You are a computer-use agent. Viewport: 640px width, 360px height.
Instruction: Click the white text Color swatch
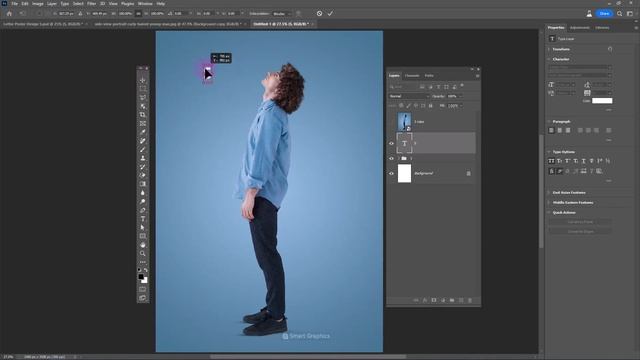click(x=602, y=101)
